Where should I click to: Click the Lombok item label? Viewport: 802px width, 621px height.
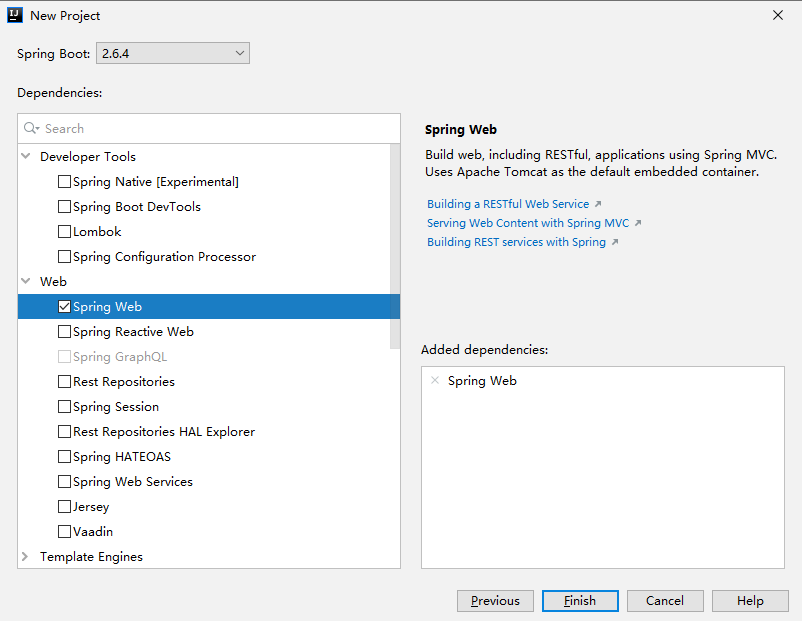[97, 232]
